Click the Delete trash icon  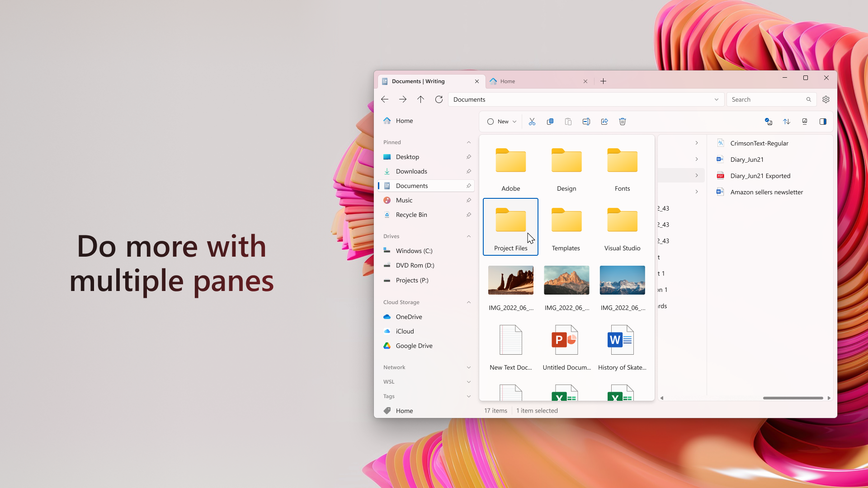click(x=623, y=122)
